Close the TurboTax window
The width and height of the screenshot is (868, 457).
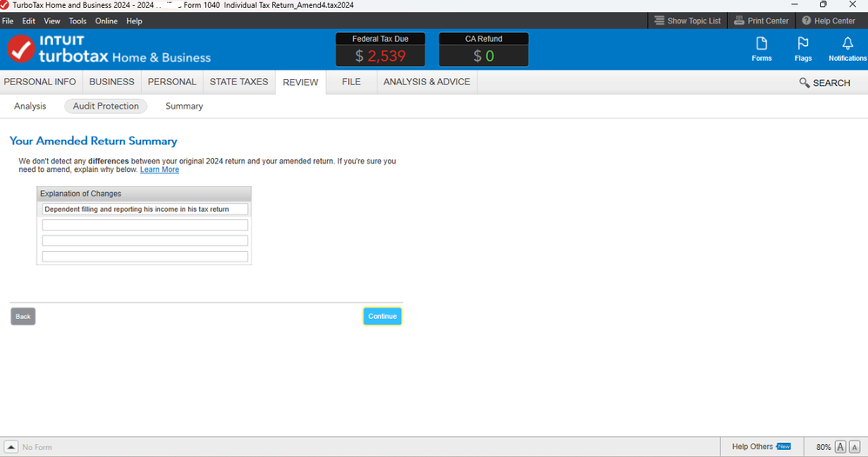[x=852, y=5]
